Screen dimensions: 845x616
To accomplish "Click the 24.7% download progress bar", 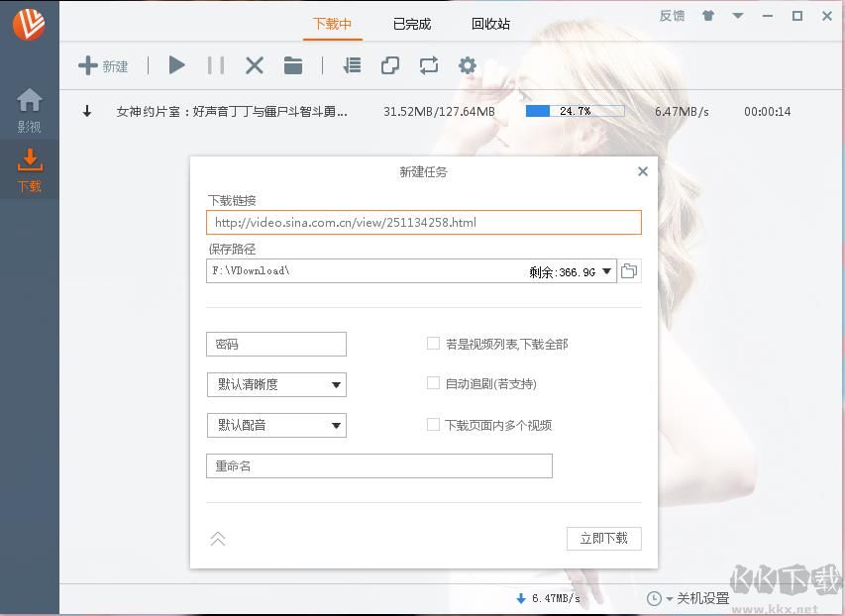I will click(x=575, y=111).
